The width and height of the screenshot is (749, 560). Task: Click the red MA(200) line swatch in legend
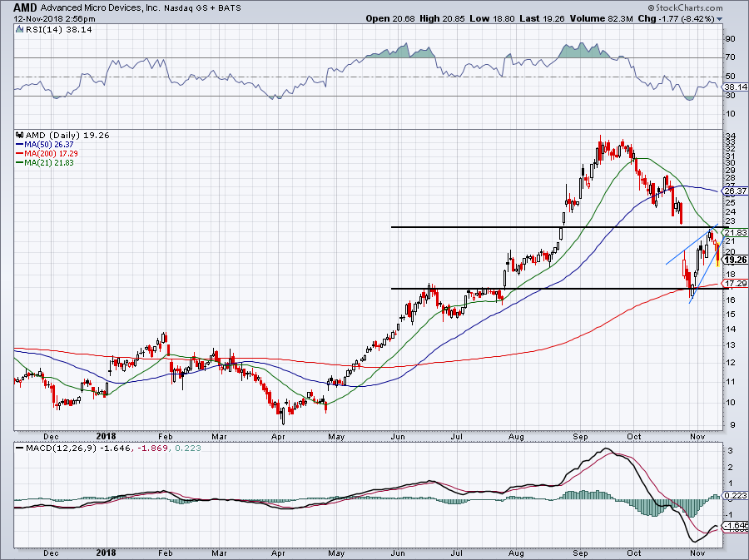click(x=20, y=154)
